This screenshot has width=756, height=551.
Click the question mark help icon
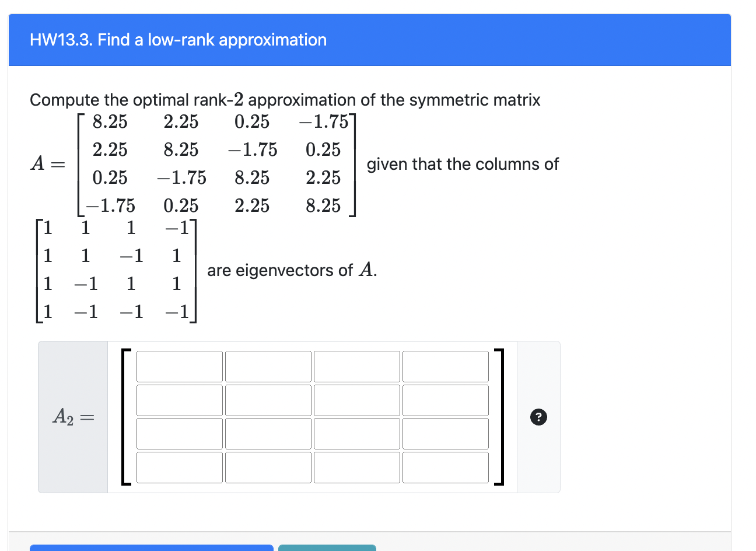(538, 417)
